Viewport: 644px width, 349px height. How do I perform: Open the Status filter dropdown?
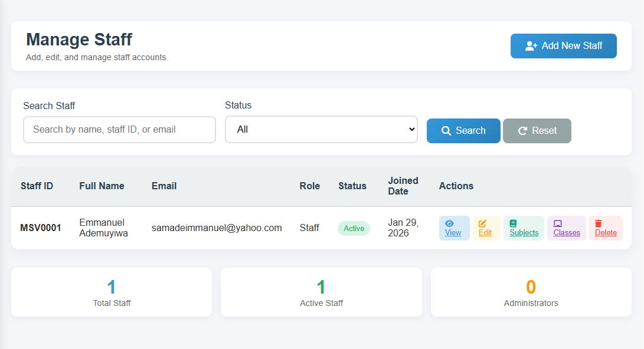321,130
